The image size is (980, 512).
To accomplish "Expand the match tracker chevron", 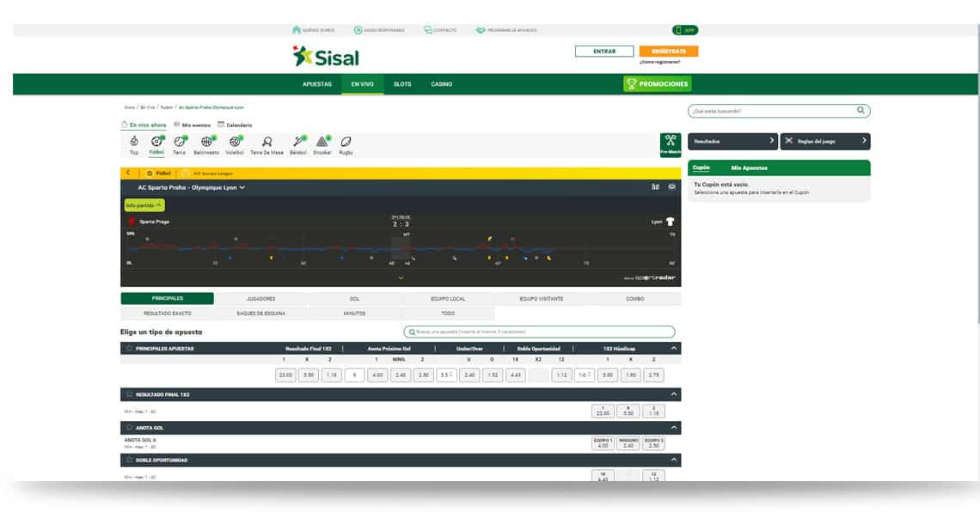I will click(401, 277).
